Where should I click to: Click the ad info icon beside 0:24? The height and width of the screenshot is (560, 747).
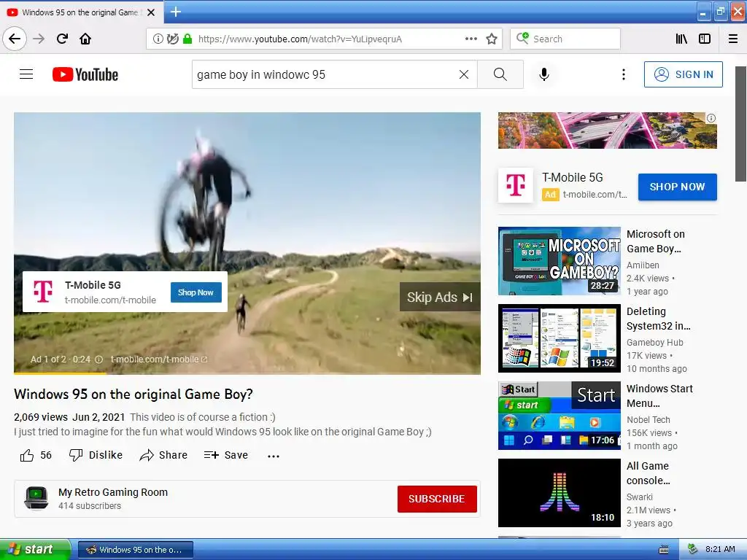click(98, 359)
